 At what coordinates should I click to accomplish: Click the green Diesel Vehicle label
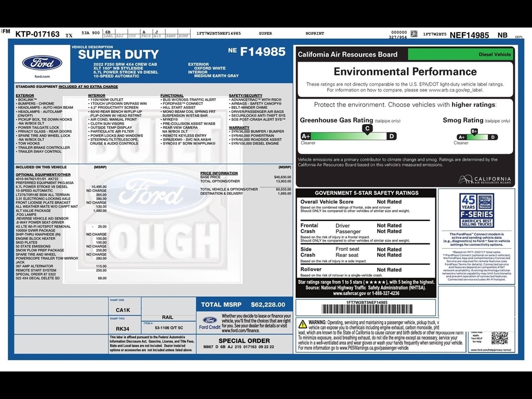(460, 54)
